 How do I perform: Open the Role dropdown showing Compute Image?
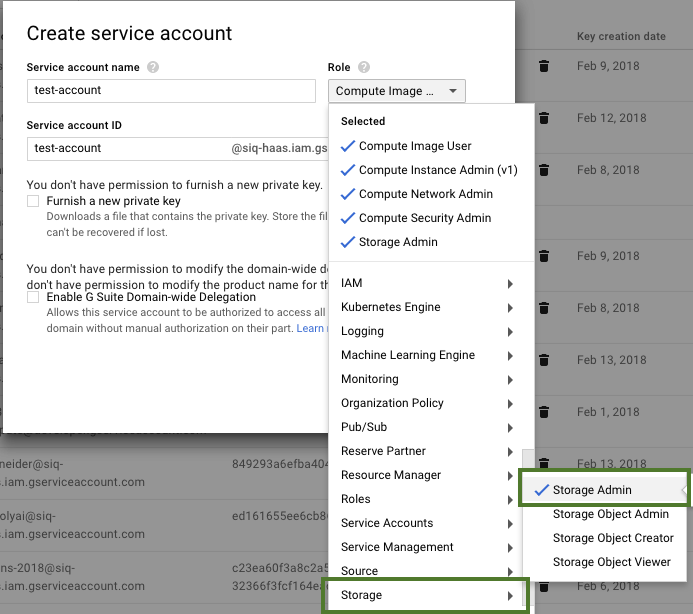pos(396,91)
